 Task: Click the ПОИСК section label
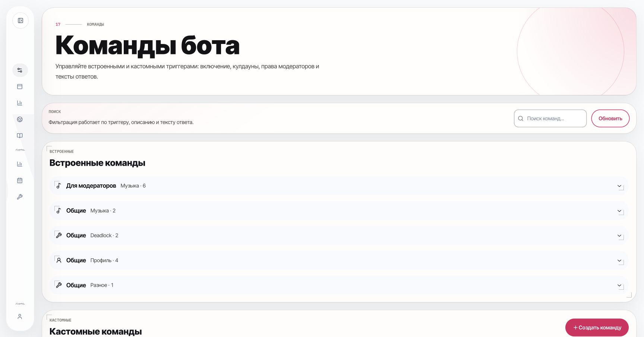[x=55, y=112]
